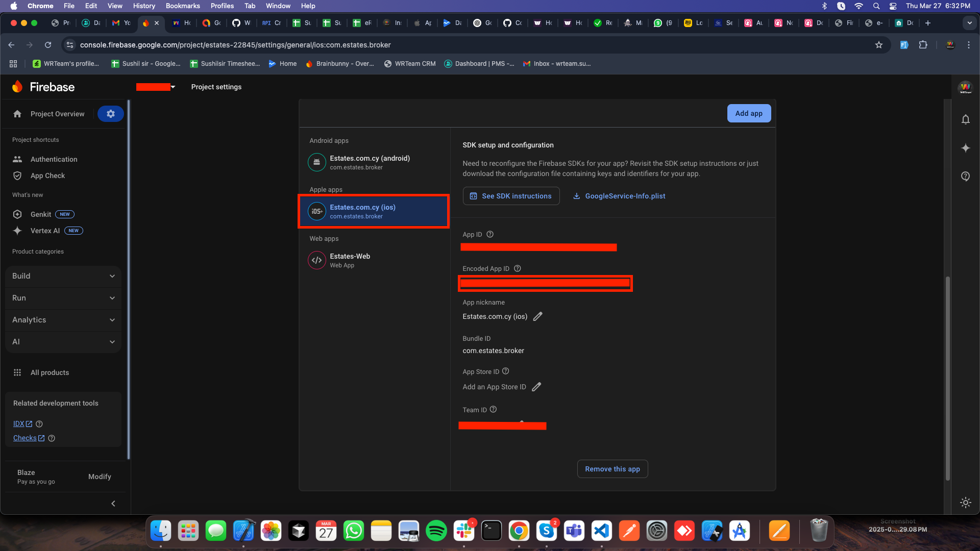Screen dimensions: 980x551
Task: Bookmark this page with star icon
Action: tap(879, 45)
